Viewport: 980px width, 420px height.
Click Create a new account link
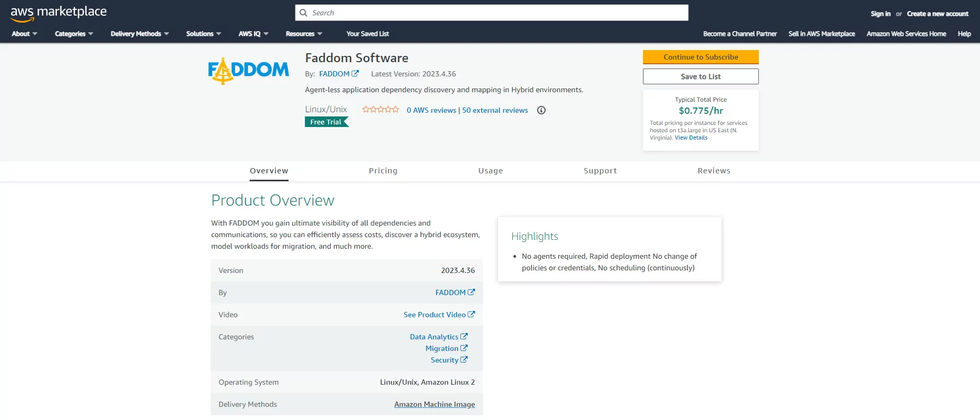tap(937, 14)
